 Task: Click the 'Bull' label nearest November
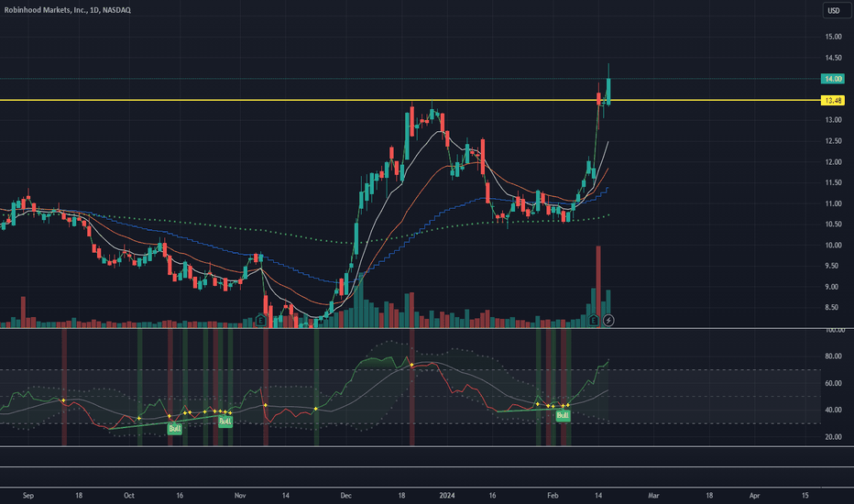pyautogui.click(x=224, y=422)
